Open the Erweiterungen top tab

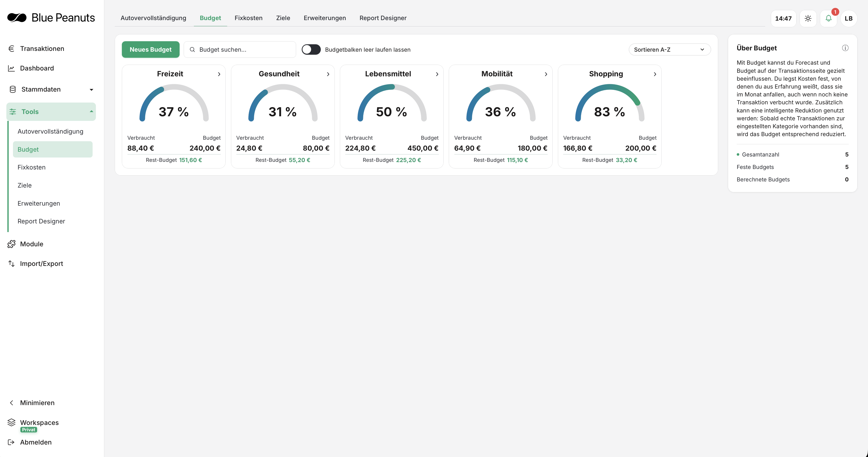tap(325, 18)
